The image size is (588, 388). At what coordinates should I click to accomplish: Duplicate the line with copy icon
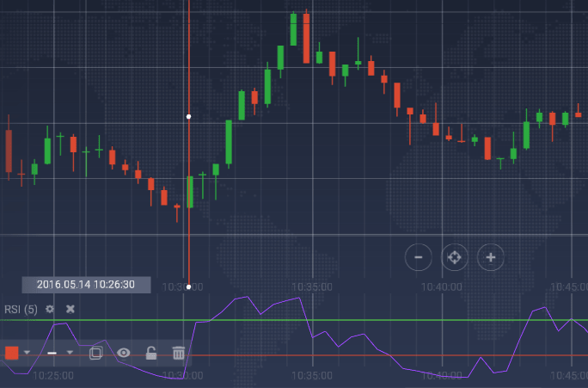tap(96, 353)
